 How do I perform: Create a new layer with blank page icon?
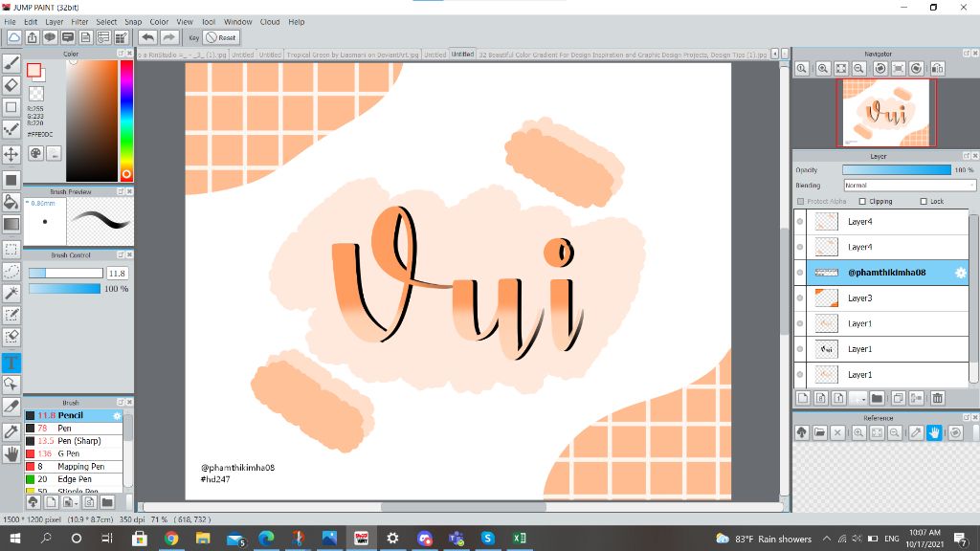tap(803, 398)
